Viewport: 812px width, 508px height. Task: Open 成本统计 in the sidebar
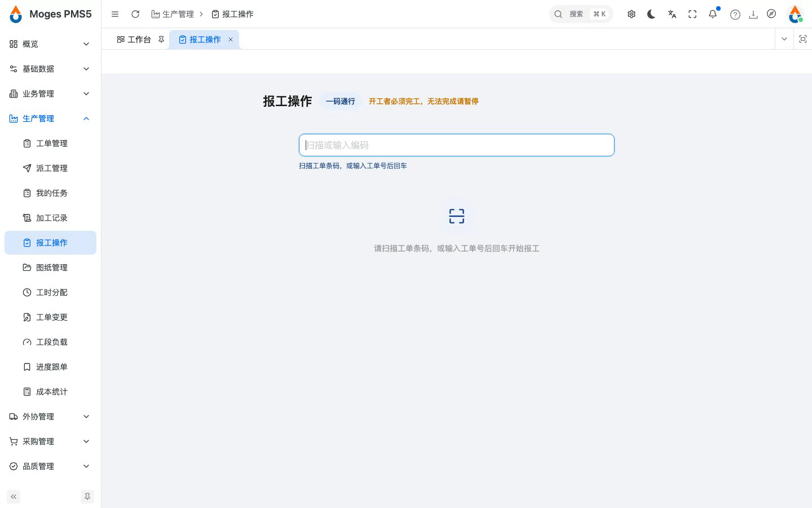(x=50, y=392)
